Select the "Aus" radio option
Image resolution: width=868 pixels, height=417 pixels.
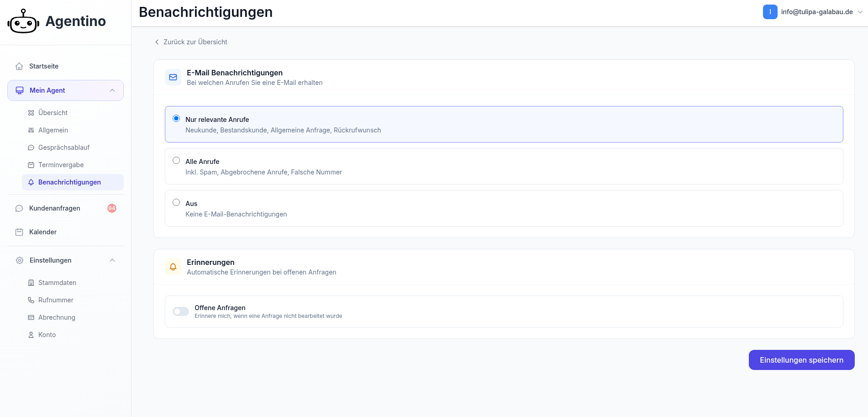(176, 202)
